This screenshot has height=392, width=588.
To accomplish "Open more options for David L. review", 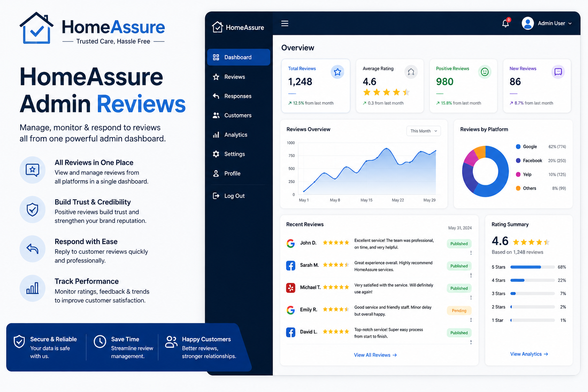I will coord(471,342).
